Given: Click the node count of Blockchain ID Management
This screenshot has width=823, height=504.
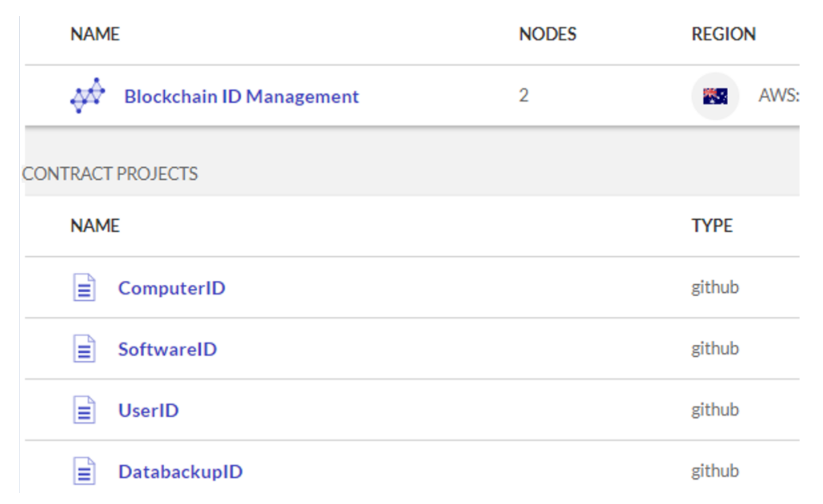Looking at the screenshot, I should pos(523,96).
